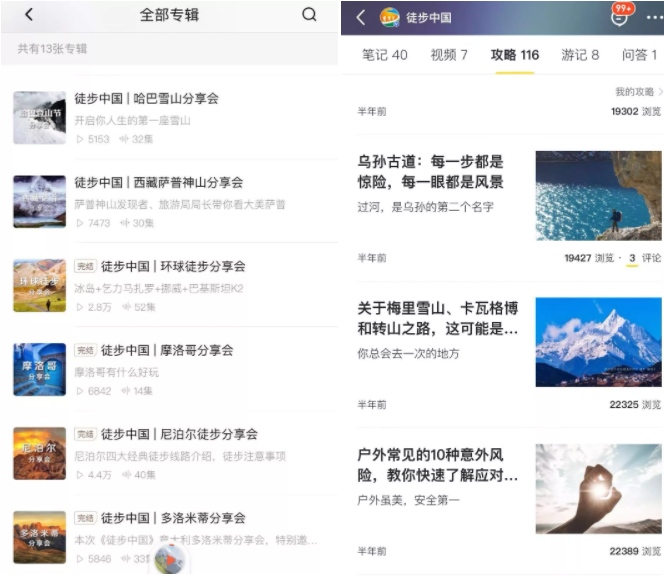Click episode count 52集 on 环球徒步 album
Screen dimensions: 664x576
pyautogui.click(x=139, y=307)
